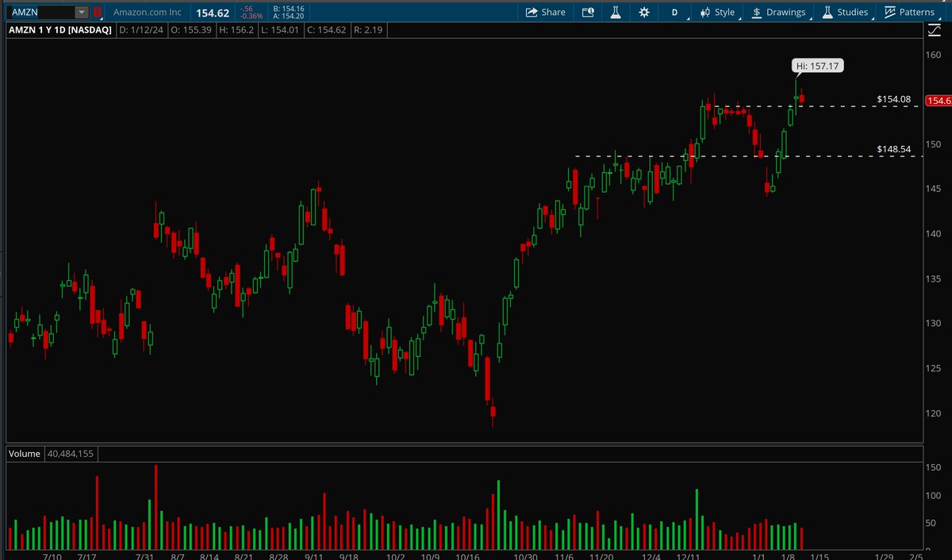Click the Share button

545,12
